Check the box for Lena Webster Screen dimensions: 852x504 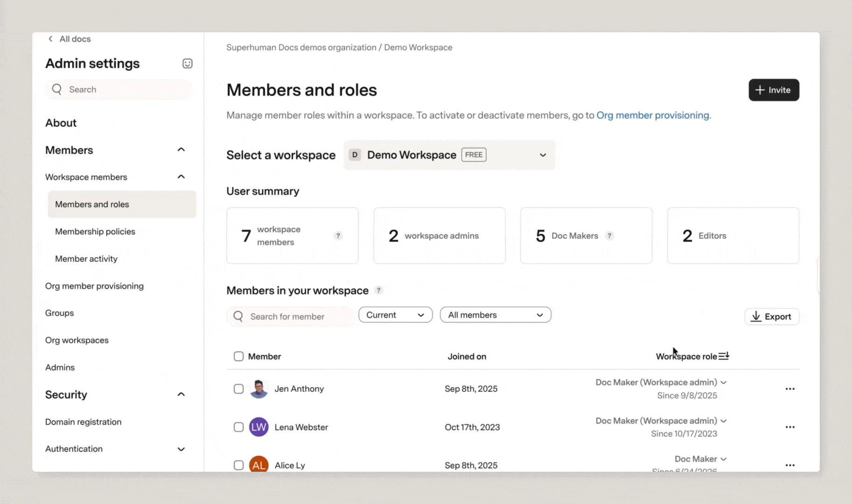(239, 427)
